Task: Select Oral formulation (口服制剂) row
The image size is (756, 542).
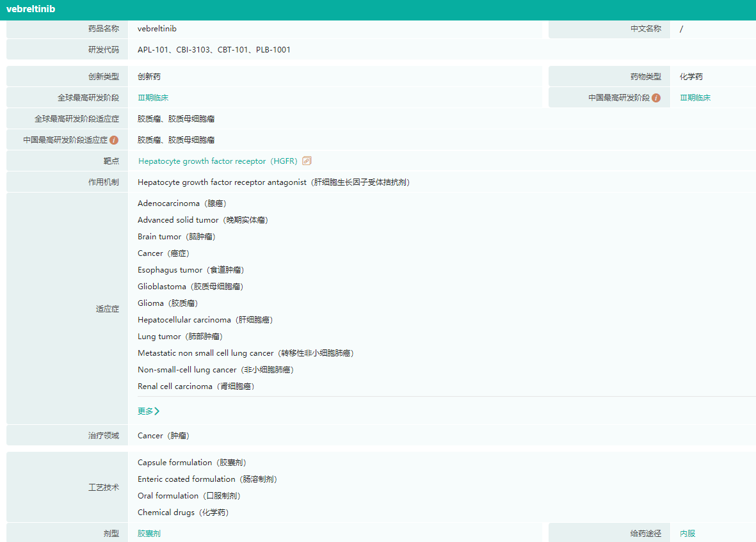Action: point(188,496)
